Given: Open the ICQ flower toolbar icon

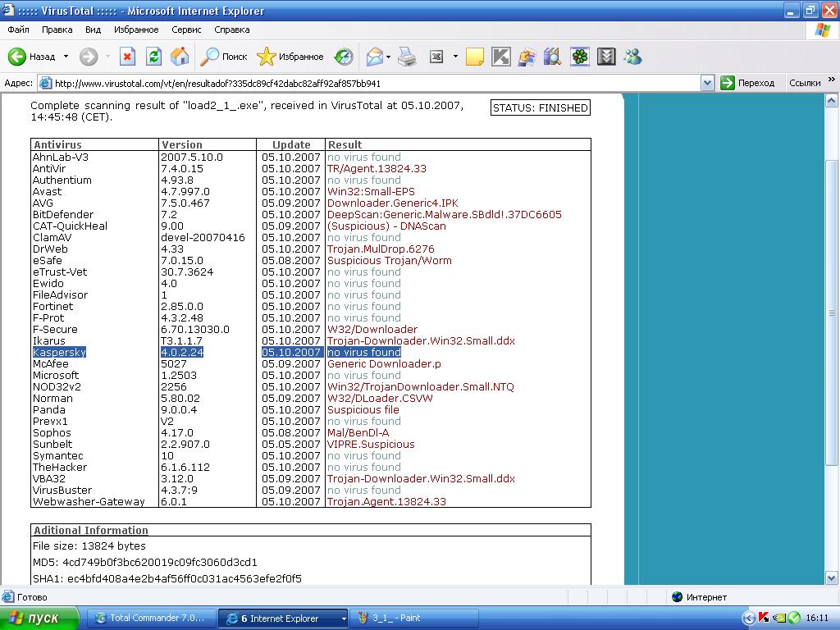Looking at the screenshot, I should click(580, 57).
